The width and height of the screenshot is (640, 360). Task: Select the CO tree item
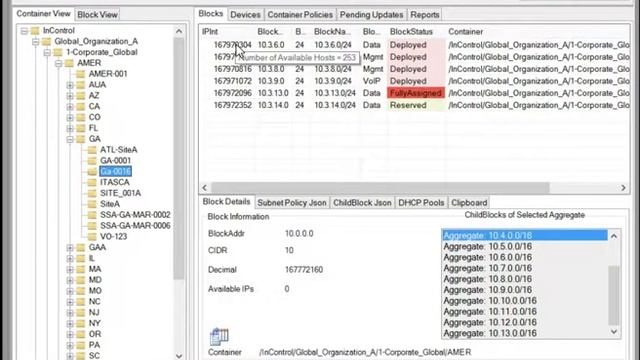pos(94,118)
